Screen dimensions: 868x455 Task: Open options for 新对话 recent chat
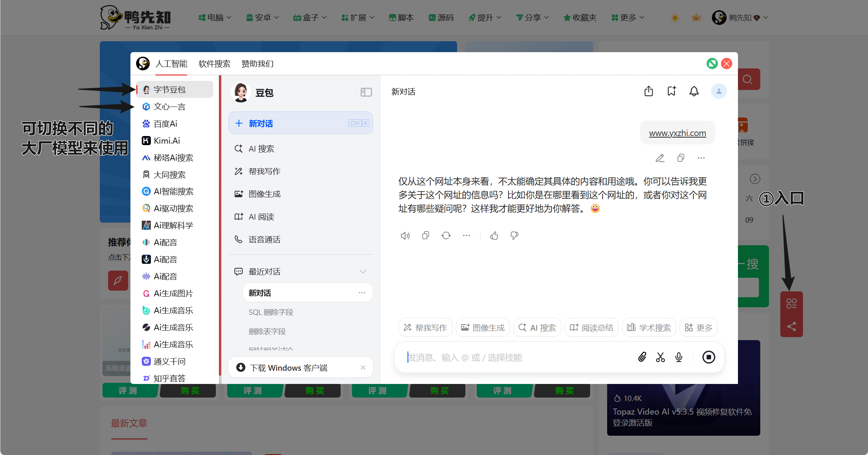[362, 293]
